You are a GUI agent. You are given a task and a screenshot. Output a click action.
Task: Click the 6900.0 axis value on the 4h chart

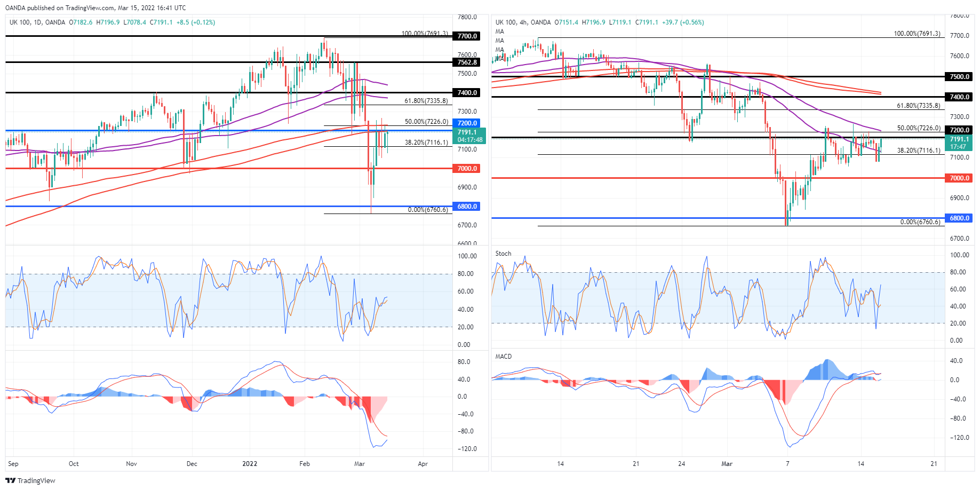pyautogui.click(x=959, y=198)
